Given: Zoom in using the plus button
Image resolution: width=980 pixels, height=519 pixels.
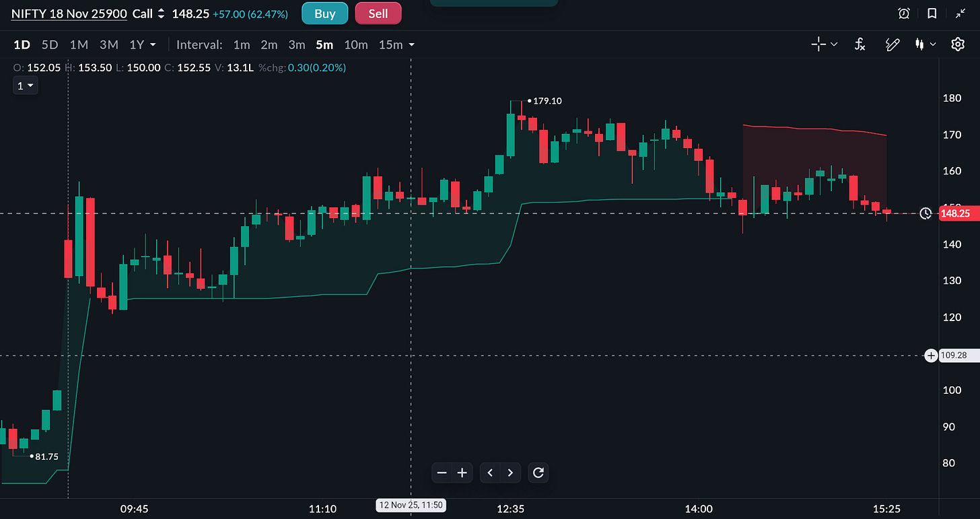Looking at the screenshot, I should pos(462,473).
